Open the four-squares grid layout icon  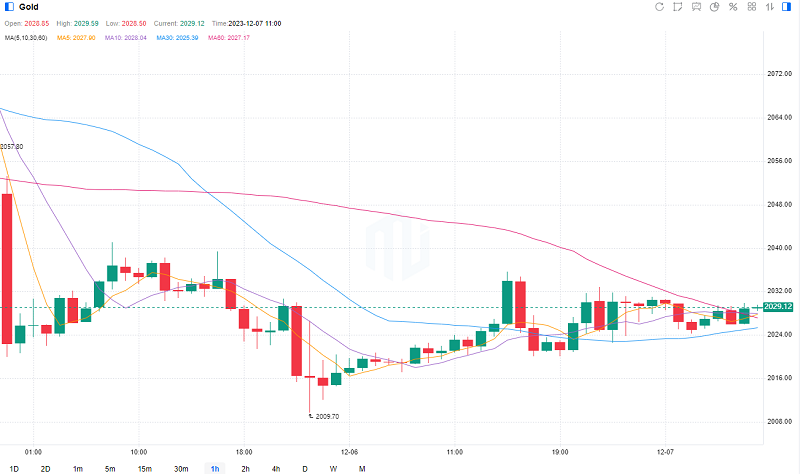(751, 7)
